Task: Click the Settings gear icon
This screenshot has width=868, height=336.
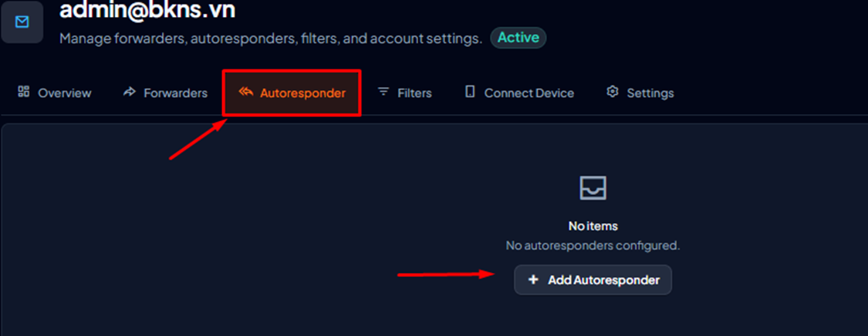Action: pos(613,92)
